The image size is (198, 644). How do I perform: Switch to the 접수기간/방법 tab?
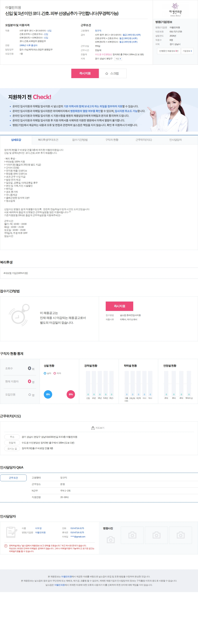(80, 140)
